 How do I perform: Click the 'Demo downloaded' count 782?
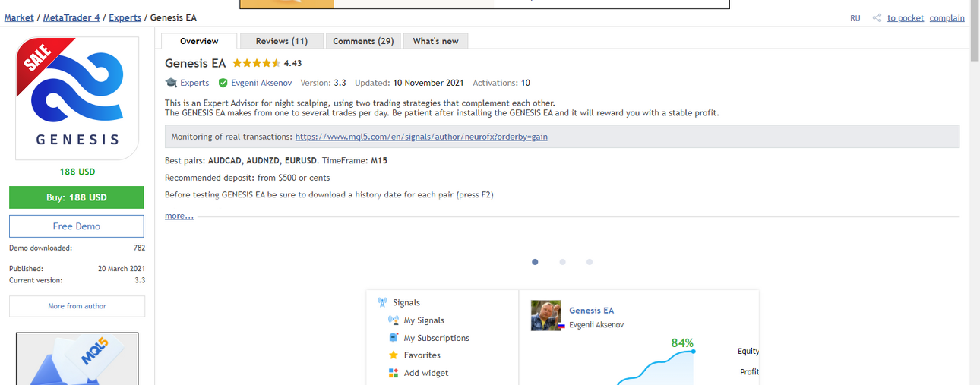(x=139, y=248)
